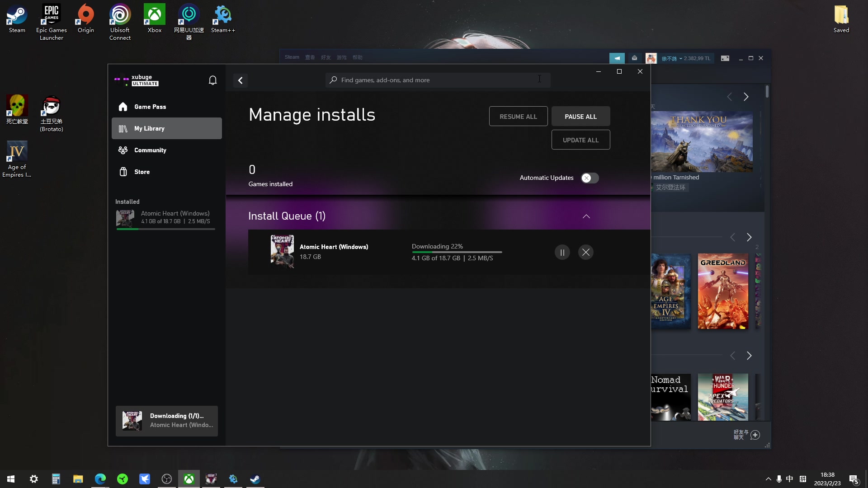The image size is (868, 488).
Task: Next page of Steam row with War Thunder
Action: coord(749,356)
